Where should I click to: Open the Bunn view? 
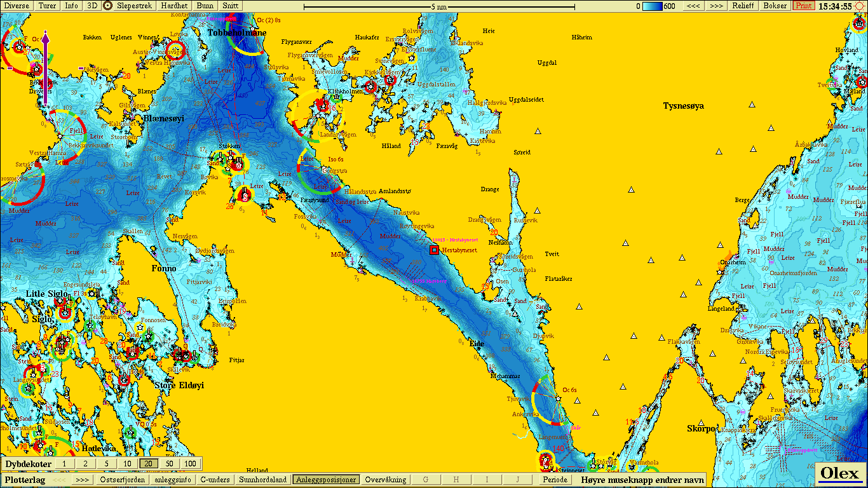(205, 6)
